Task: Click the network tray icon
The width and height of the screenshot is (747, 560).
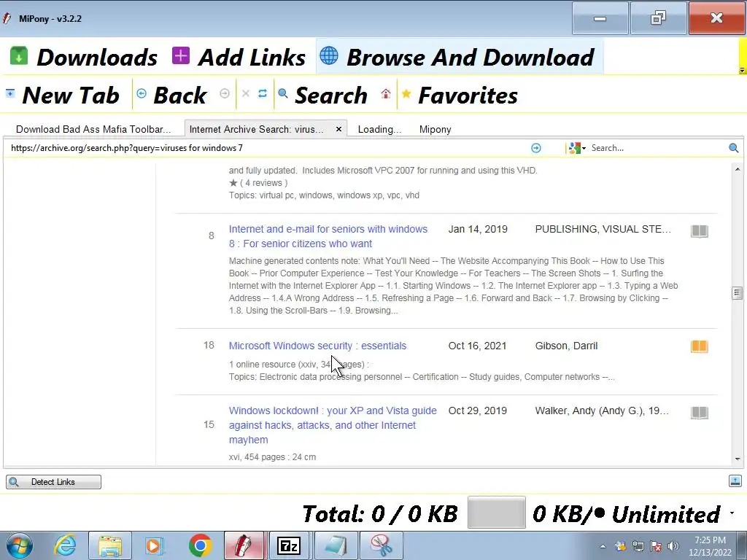Action: [638, 546]
